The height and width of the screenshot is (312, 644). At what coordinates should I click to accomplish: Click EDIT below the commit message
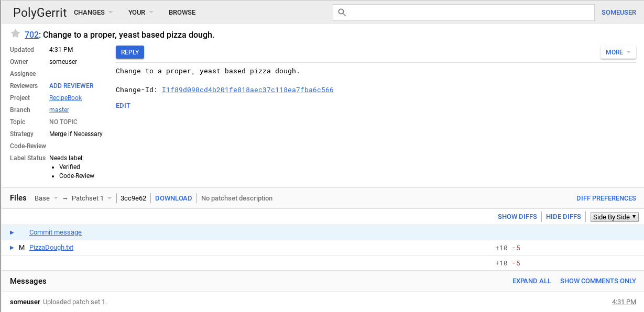point(123,105)
